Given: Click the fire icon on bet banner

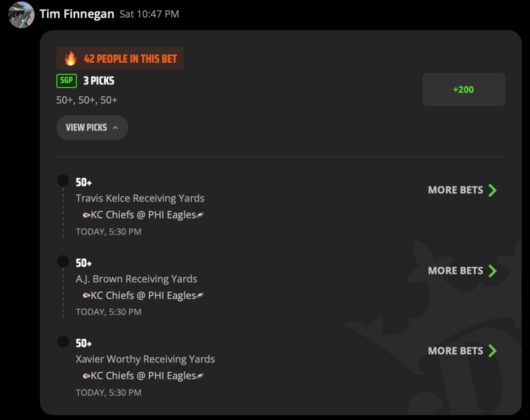Looking at the screenshot, I should point(70,59).
